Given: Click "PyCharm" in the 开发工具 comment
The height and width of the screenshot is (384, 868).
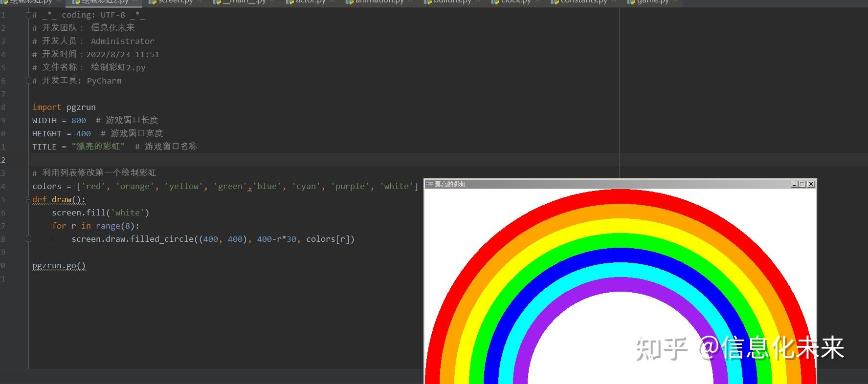Looking at the screenshot, I should click(x=104, y=81).
